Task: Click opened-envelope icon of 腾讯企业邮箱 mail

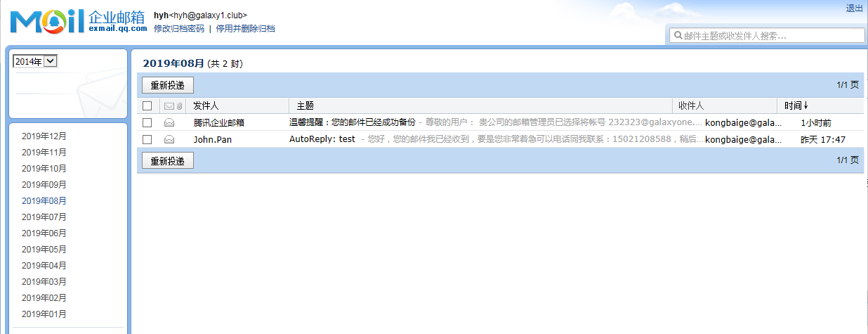Action: (x=169, y=122)
